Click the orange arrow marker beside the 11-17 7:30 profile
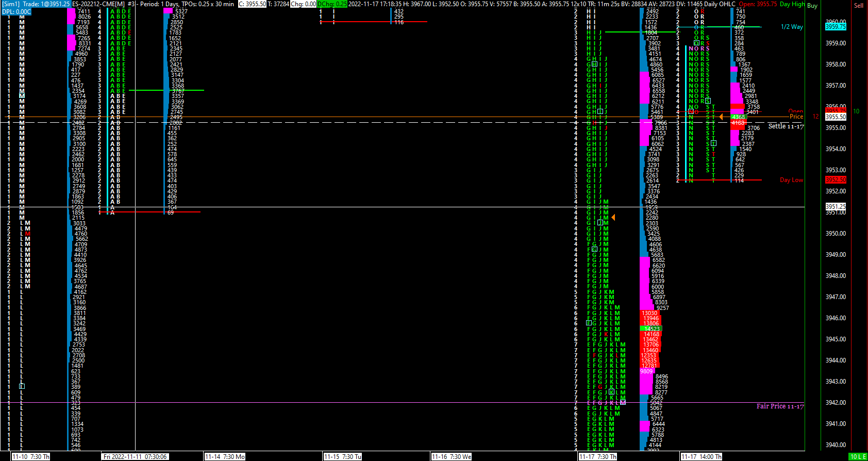The height and width of the screenshot is (461, 868). (x=613, y=218)
